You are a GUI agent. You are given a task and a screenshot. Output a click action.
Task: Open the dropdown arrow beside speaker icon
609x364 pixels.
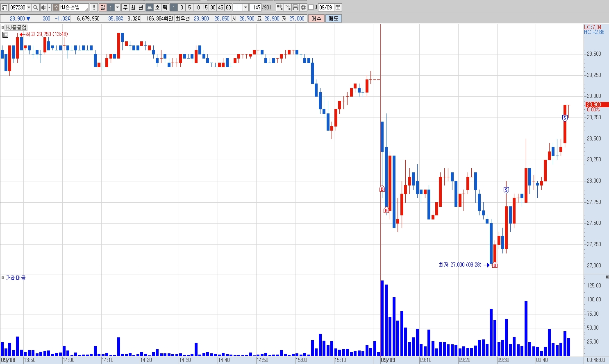pyautogui.click(x=49, y=7)
